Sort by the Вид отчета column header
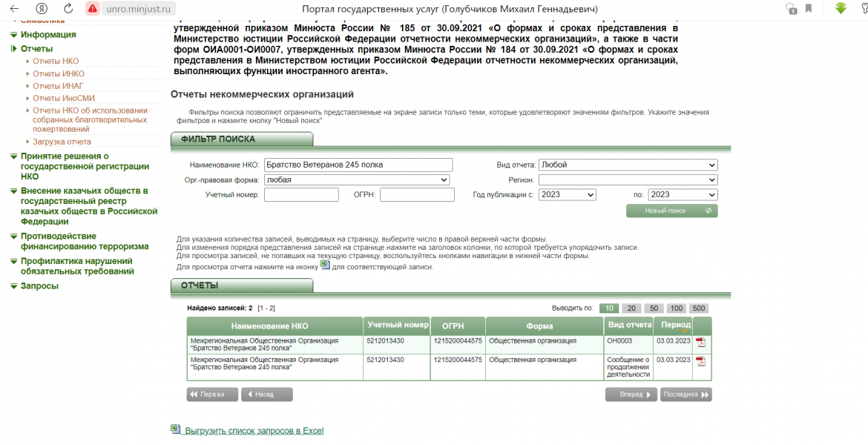Screen dimensions: 868x445 click(629, 326)
